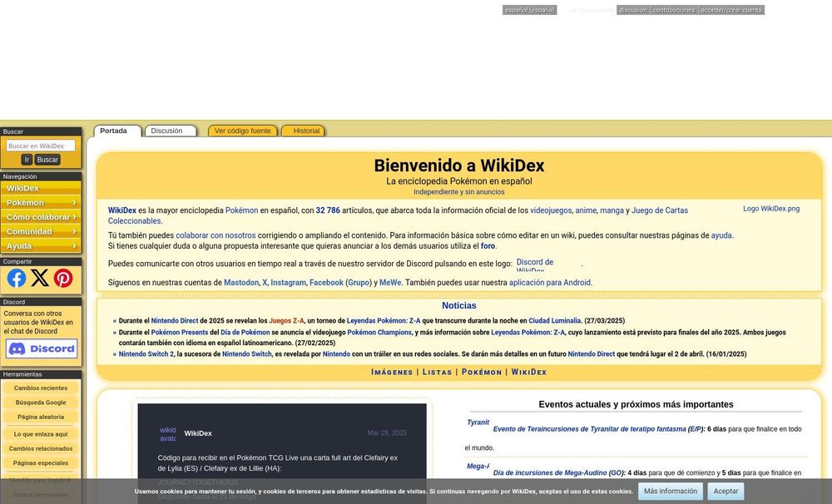Click the 'colaborar con nosotros' link
This screenshot has width=832, height=504.
click(215, 235)
